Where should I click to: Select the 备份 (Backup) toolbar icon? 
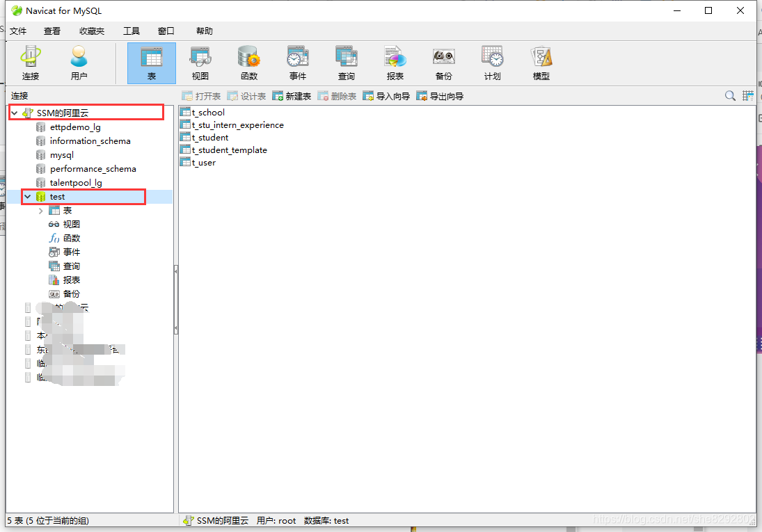pyautogui.click(x=443, y=63)
